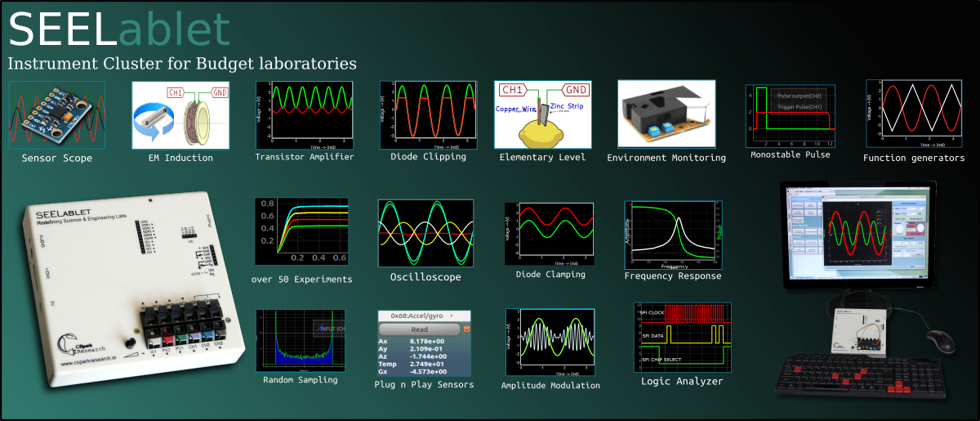Click the 'Transistor Amplifier' caption
The height and width of the screenshot is (421, 980).
coord(304,157)
